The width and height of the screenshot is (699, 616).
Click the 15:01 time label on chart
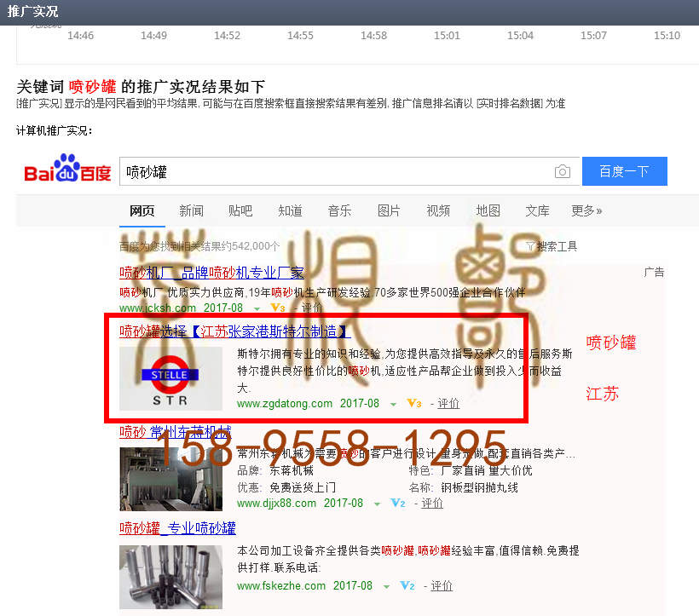tap(447, 36)
